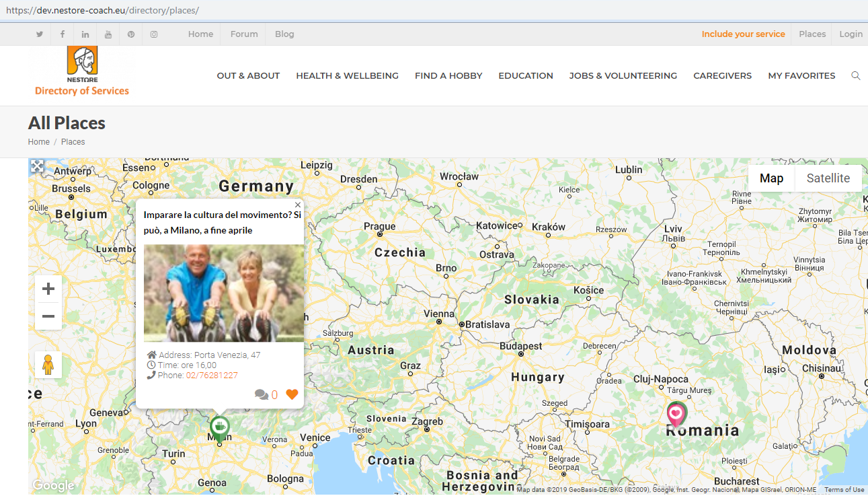Switch to Map view type
868x500 pixels.
pos(771,178)
